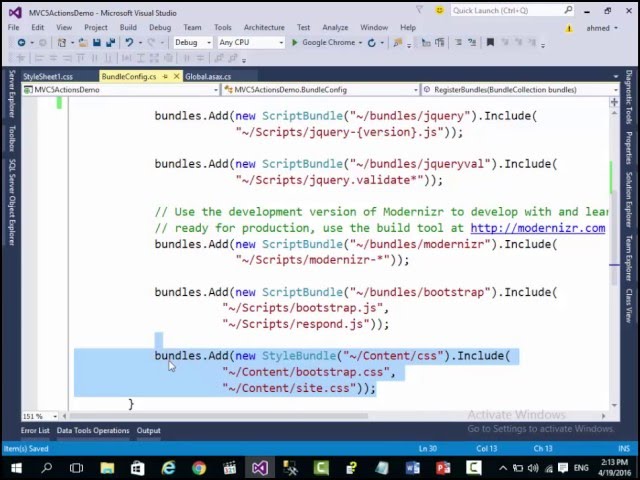640x480 pixels.
Task: Open the Any CPU platform dropdown
Action: pos(251,42)
